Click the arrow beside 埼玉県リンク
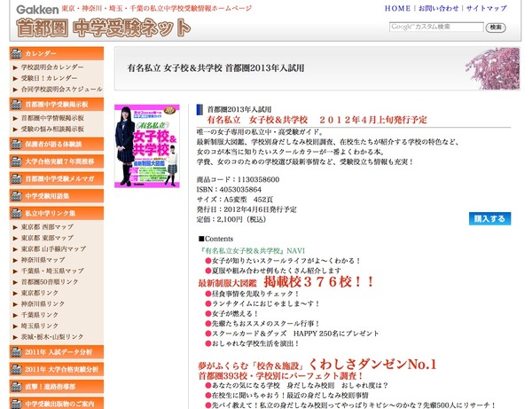The width and height of the screenshot is (532, 409). point(15,326)
